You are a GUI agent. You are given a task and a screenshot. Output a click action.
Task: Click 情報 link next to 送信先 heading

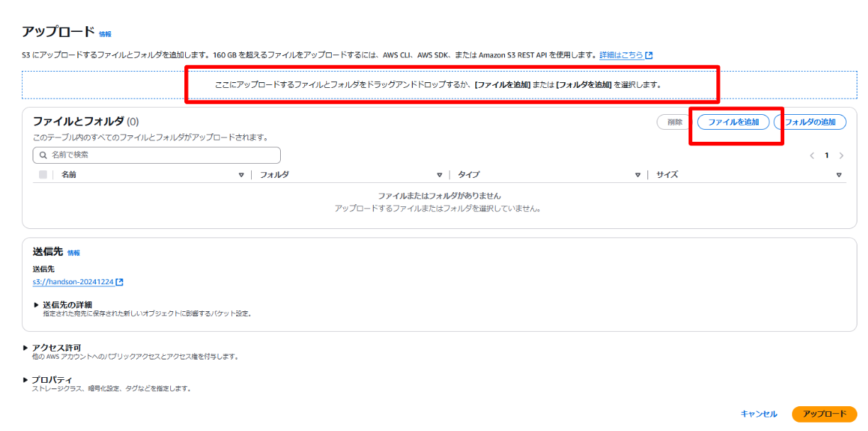(74, 253)
